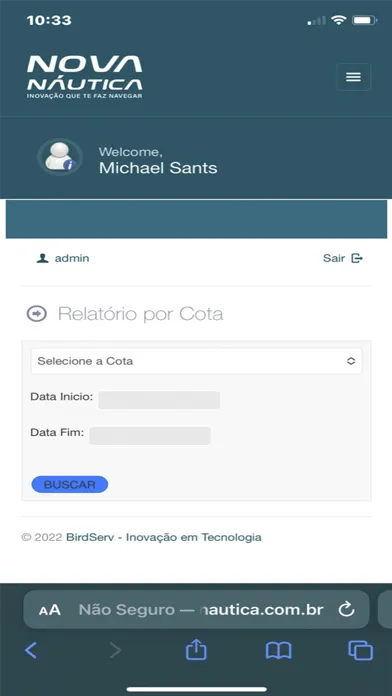Open the Safari share sheet icon
This screenshot has height=696, width=392.
click(x=196, y=650)
